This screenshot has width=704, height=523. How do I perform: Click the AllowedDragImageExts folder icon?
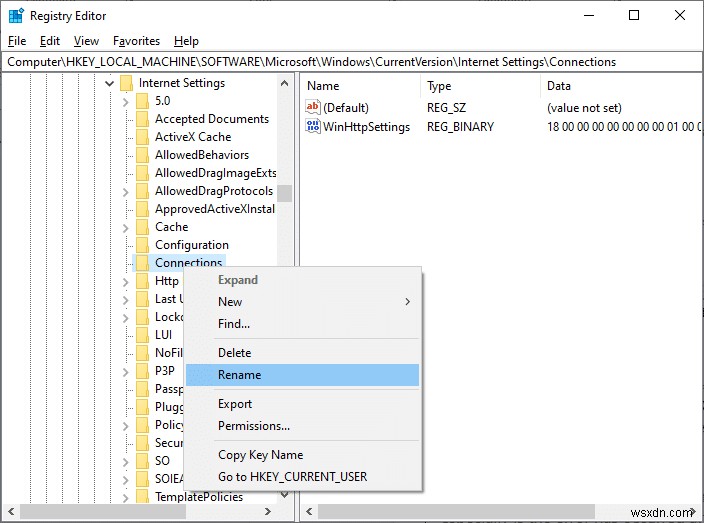click(x=142, y=173)
